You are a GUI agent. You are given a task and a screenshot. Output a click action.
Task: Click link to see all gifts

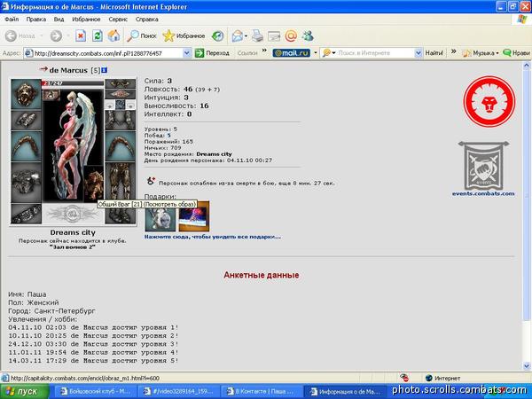(x=213, y=237)
